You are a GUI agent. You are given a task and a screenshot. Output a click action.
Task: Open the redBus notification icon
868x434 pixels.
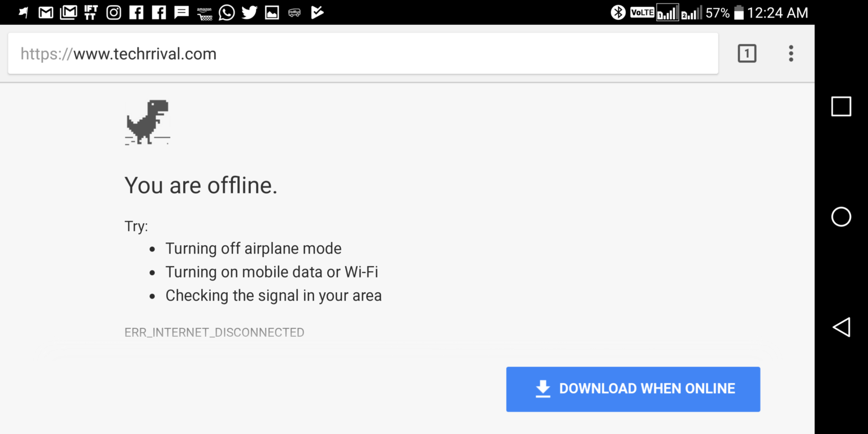pyautogui.click(x=294, y=12)
